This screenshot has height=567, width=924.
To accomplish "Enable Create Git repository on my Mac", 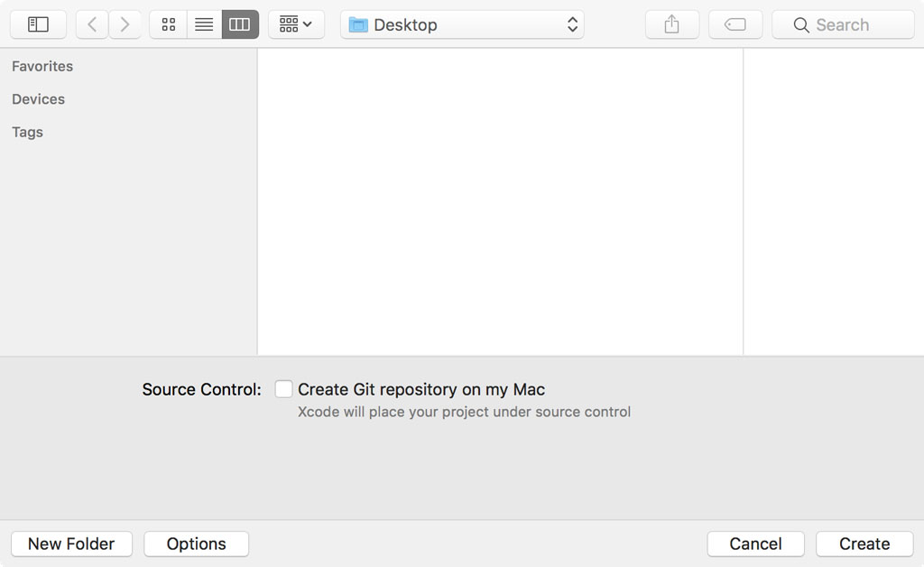I will tap(283, 388).
